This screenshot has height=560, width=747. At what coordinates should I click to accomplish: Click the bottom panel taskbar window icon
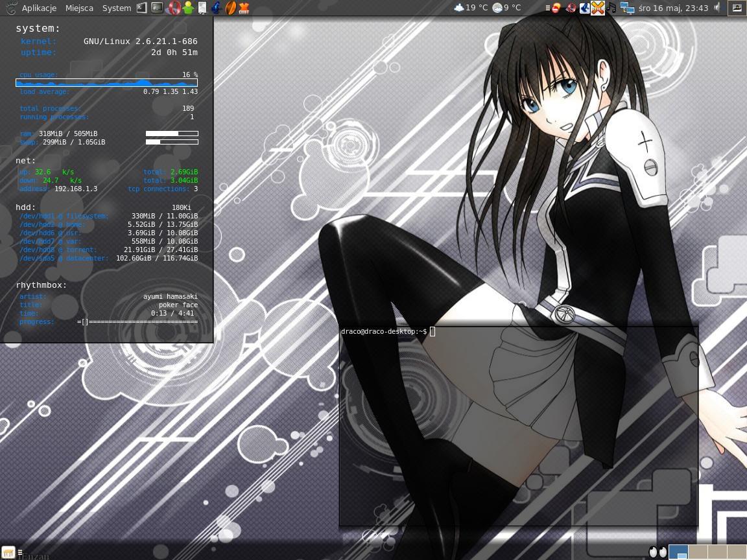8,552
